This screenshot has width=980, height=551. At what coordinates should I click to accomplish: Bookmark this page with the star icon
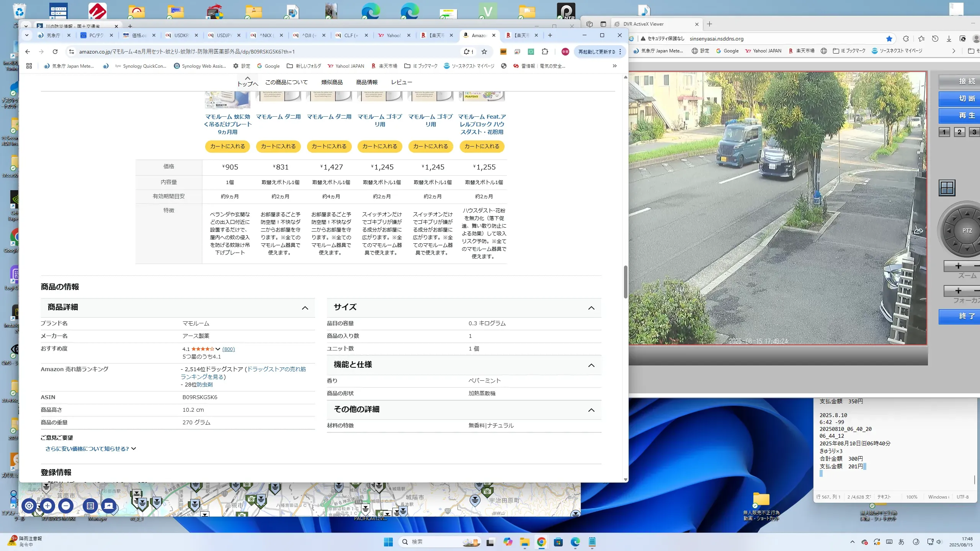pos(484,52)
